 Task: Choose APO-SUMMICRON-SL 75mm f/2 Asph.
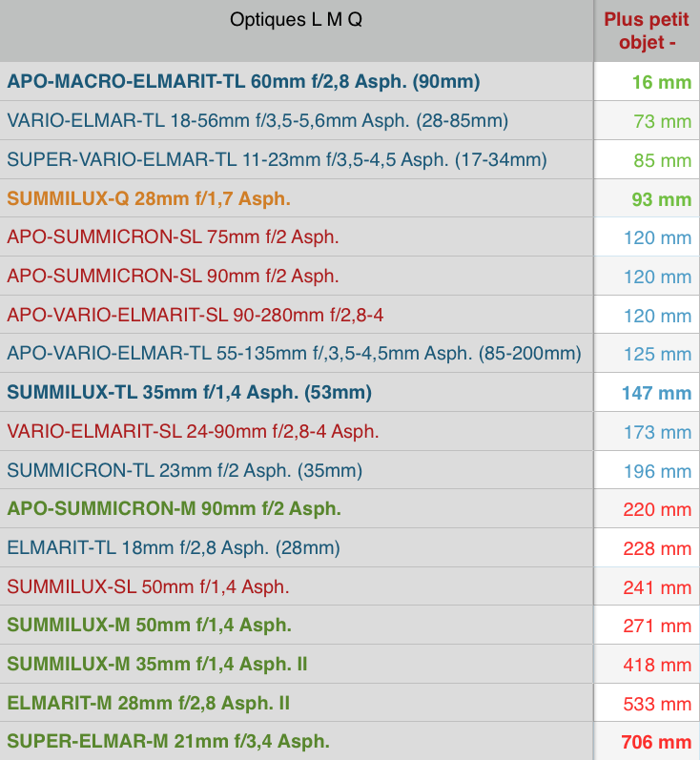pos(173,236)
